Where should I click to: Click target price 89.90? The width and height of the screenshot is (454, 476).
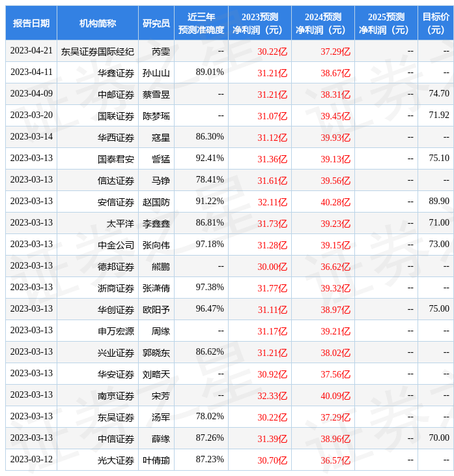pos(439,201)
